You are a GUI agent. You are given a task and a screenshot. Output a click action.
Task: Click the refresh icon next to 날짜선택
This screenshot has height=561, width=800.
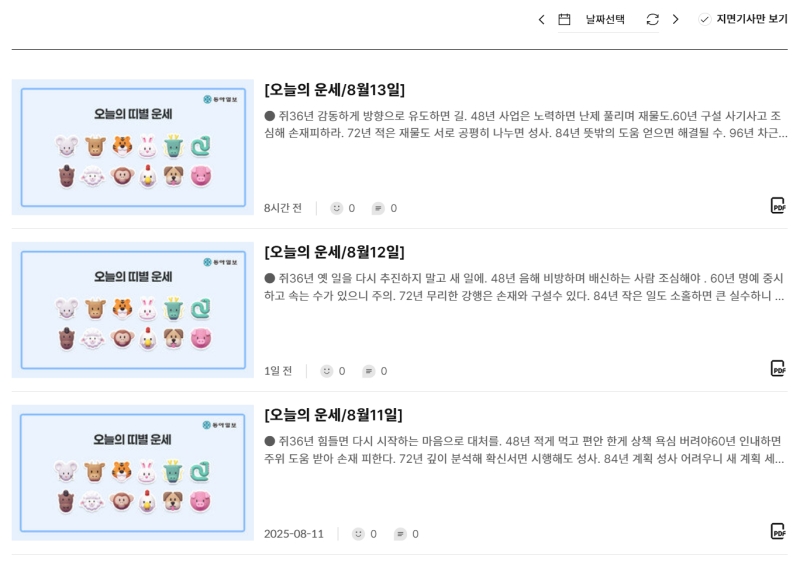click(652, 19)
